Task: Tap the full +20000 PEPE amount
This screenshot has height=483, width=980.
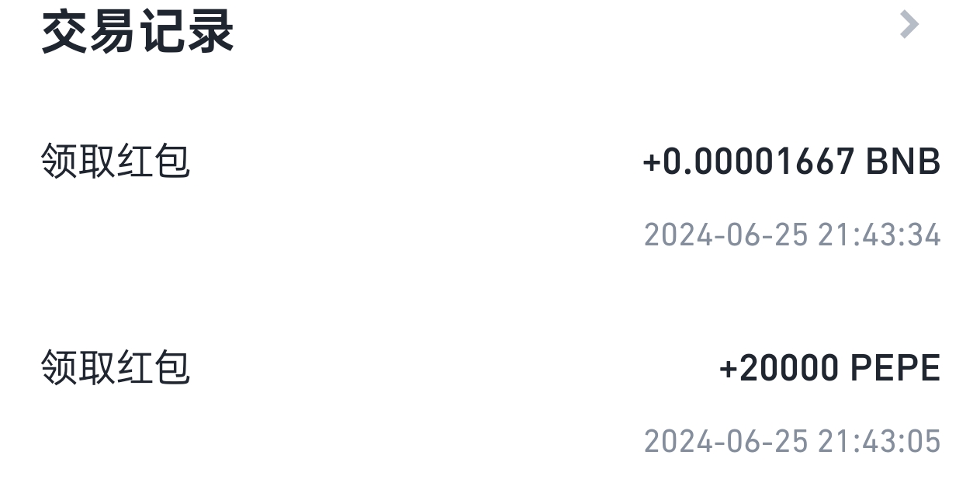Action: [x=829, y=368]
